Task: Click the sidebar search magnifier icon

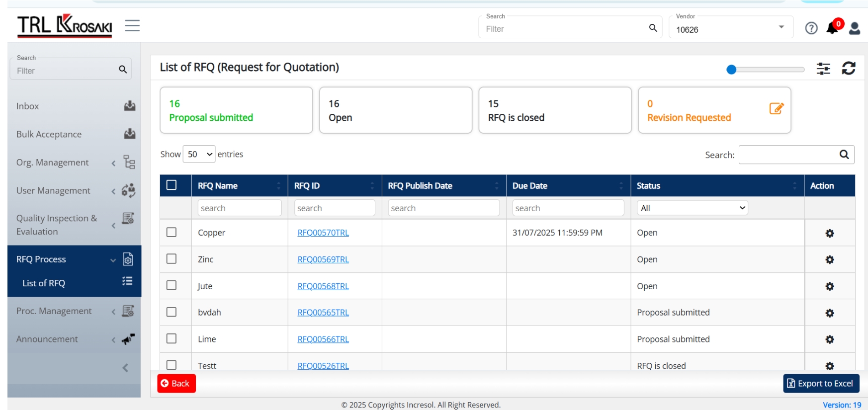Action: click(x=123, y=70)
